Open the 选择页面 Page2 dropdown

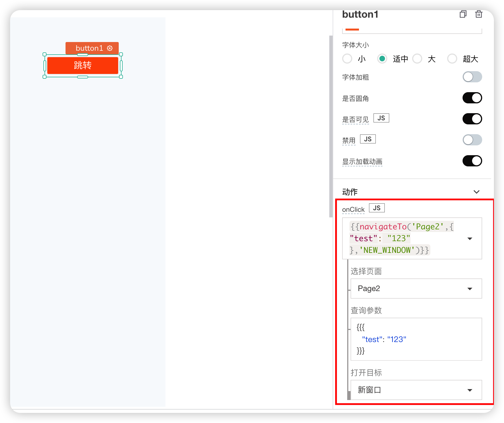416,289
